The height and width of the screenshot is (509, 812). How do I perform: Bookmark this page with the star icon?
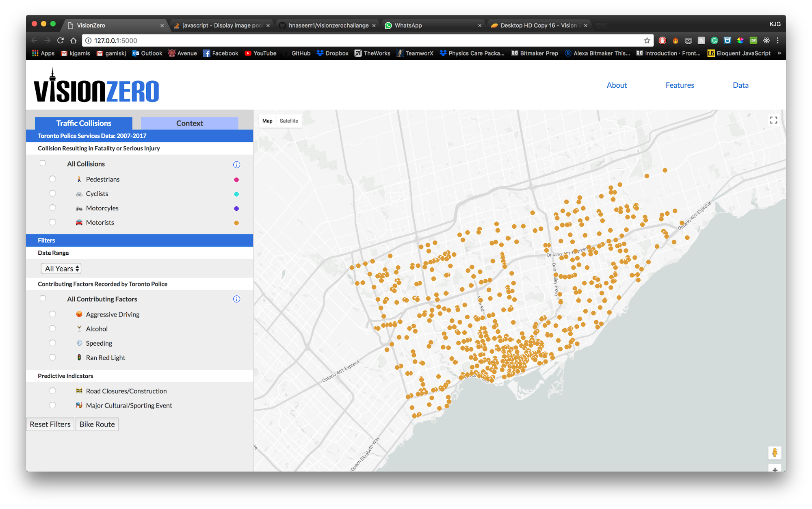tap(647, 40)
